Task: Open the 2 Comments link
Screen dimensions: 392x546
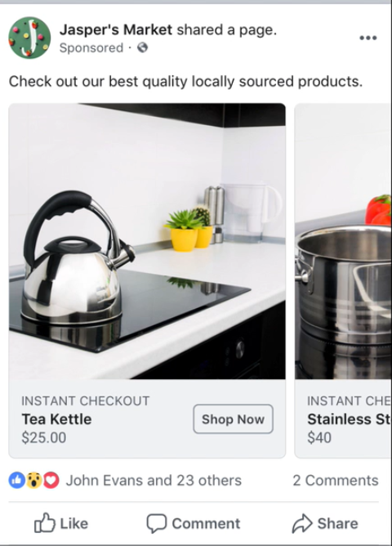Action: point(336,481)
